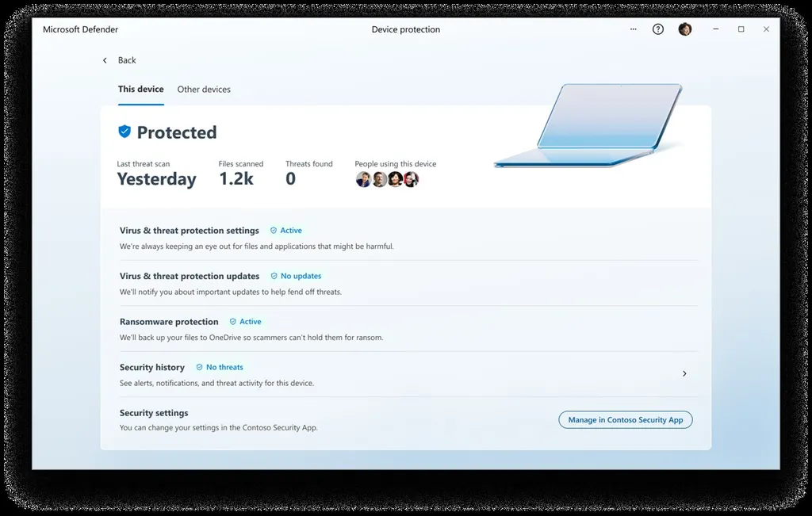Click the laptop illustration

[x=588, y=125]
